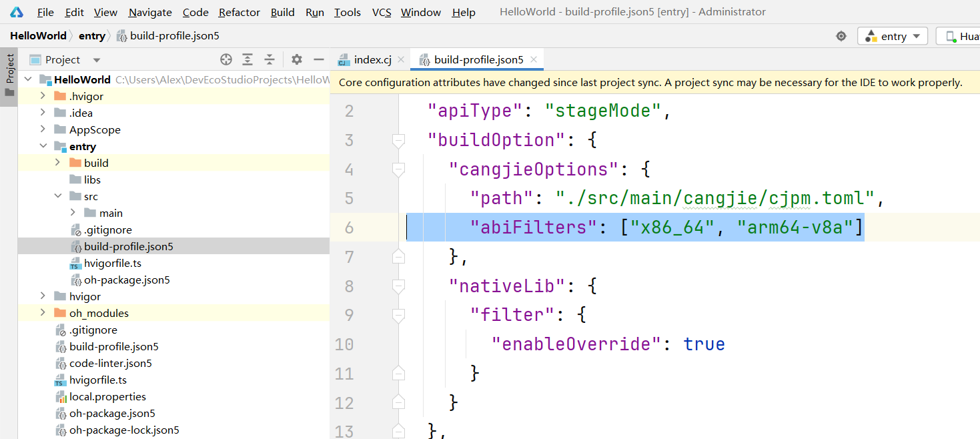Image resolution: width=980 pixels, height=439 pixels.
Task: Fold the filter block at line 9
Action: point(398,315)
